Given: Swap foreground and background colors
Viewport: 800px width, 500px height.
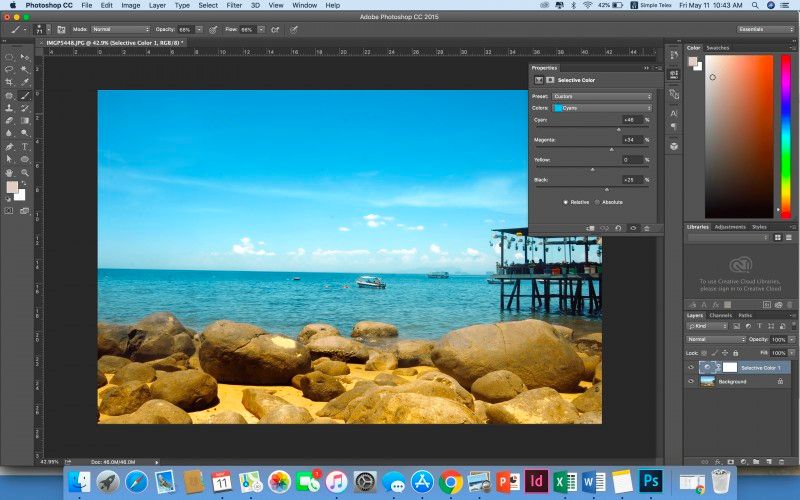Looking at the screenshot, I should (24, 183).
